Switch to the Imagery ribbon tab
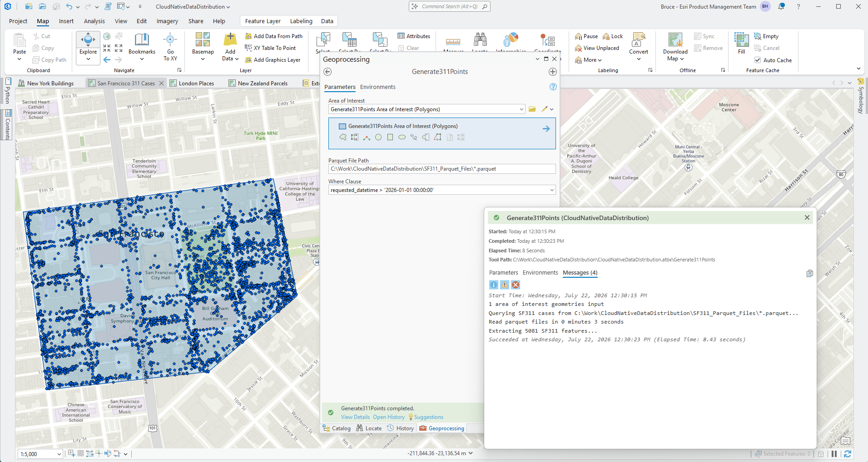The height and width of the screenshot is (462, 868). [x=167, y=21]
